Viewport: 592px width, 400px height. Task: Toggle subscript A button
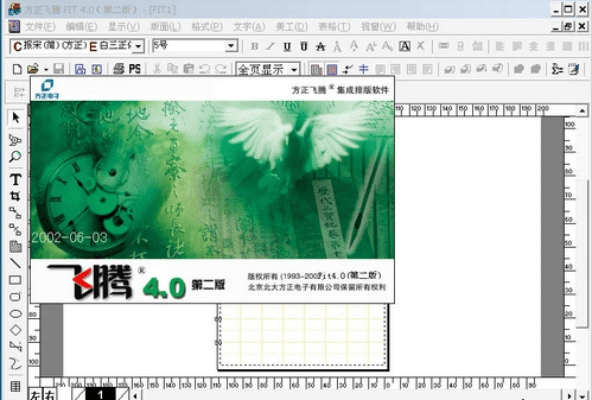pyautogui.click(x=387, y=46)
